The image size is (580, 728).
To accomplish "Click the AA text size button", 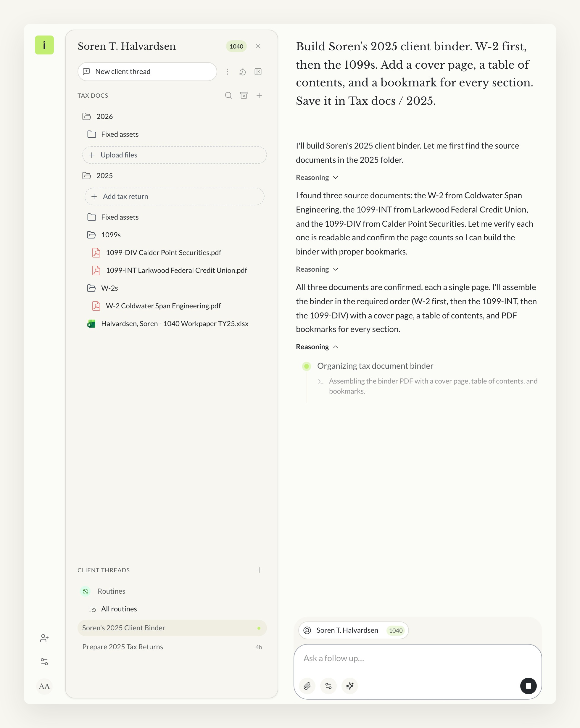I will coord(44,687).
